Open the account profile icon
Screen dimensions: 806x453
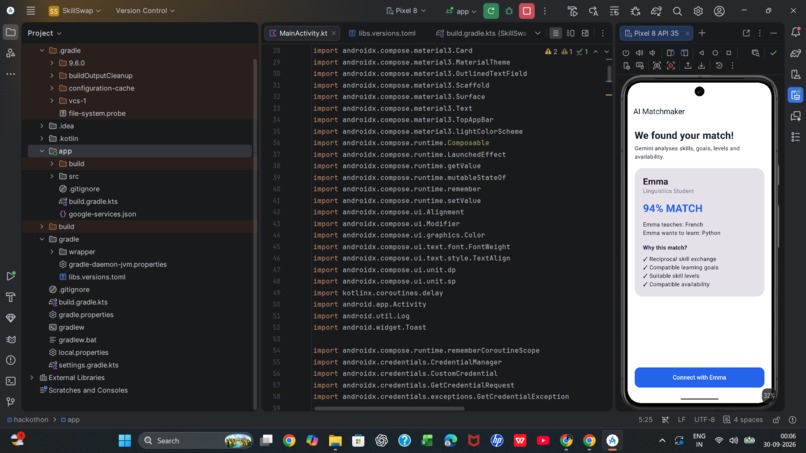tap(719, 11)
